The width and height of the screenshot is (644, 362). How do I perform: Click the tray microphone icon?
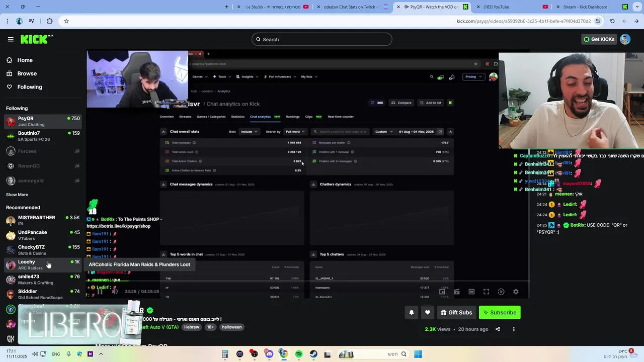pyautogui.click(x=69, y=354)
